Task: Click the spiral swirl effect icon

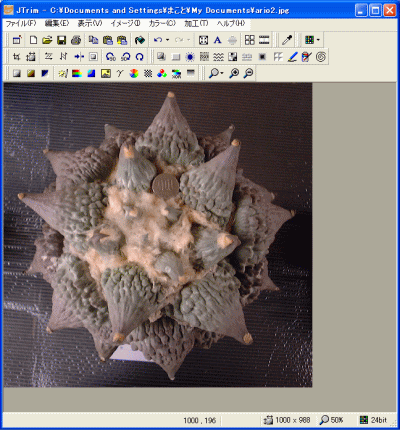Action: click(321, 57)
